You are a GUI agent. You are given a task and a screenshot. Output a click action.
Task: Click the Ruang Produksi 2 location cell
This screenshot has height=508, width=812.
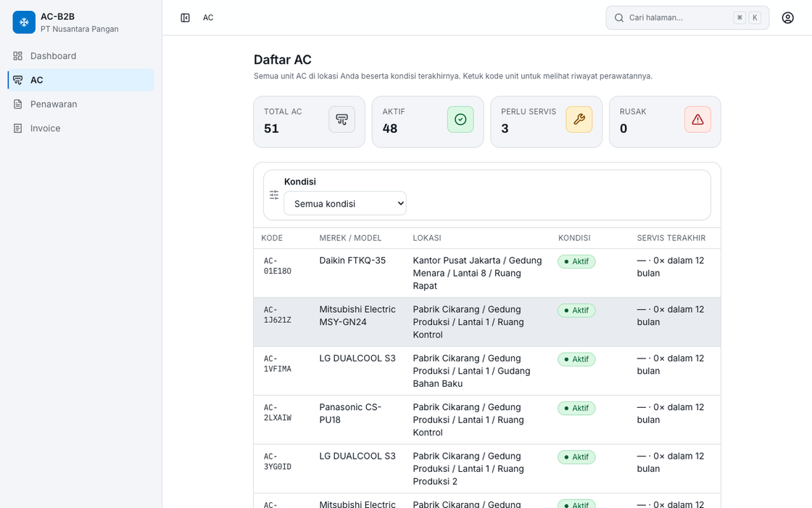coord(468,469)
